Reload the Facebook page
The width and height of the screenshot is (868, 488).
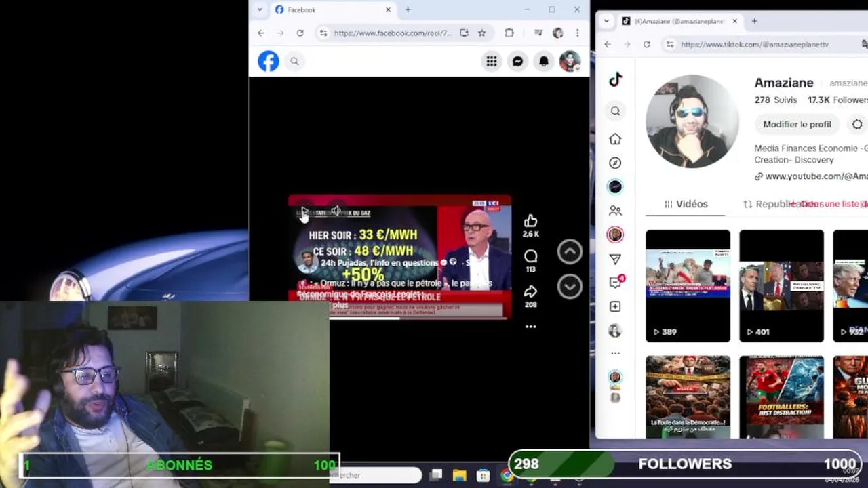tap(300, 33)
